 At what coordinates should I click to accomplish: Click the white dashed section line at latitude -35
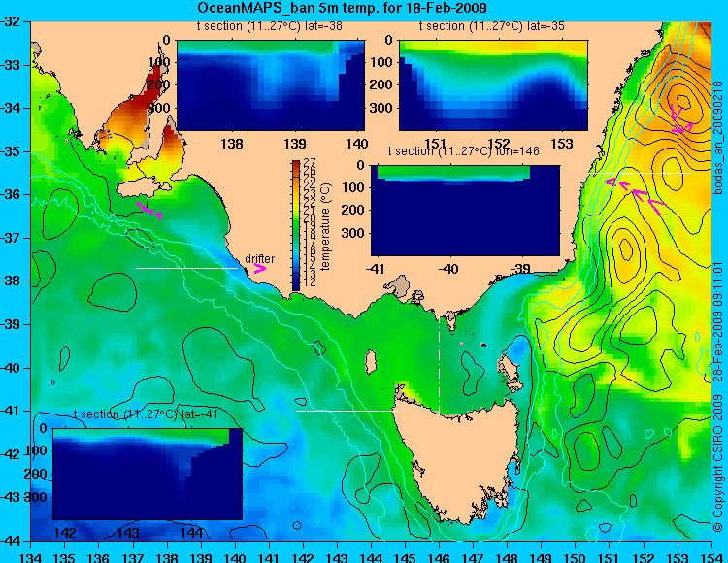[x=640, y=173]
